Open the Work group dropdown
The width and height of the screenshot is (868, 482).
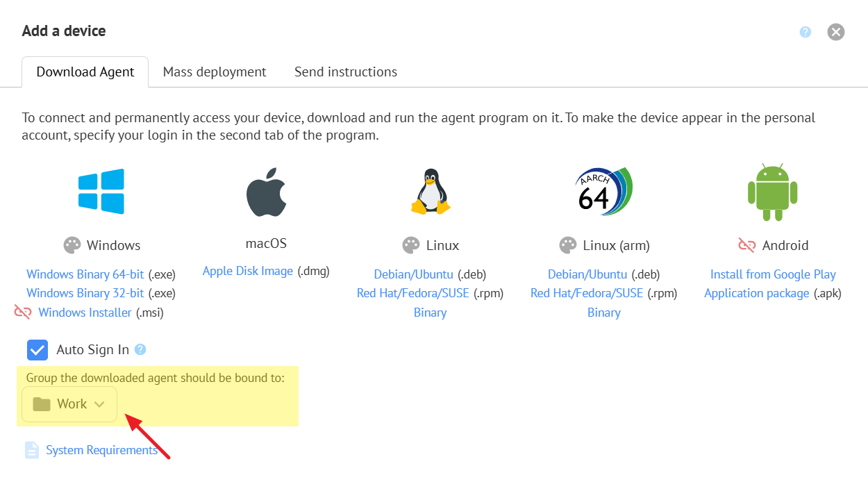69,404
